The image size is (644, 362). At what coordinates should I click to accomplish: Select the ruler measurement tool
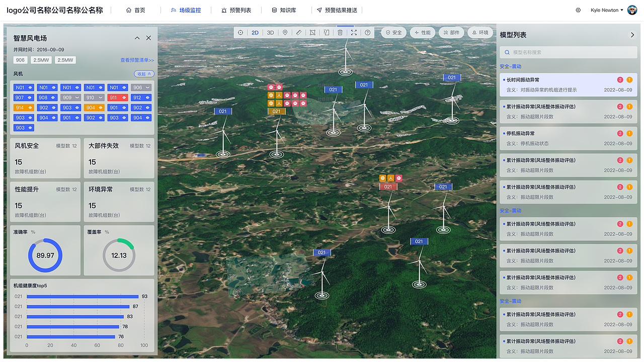pos(299,33)
